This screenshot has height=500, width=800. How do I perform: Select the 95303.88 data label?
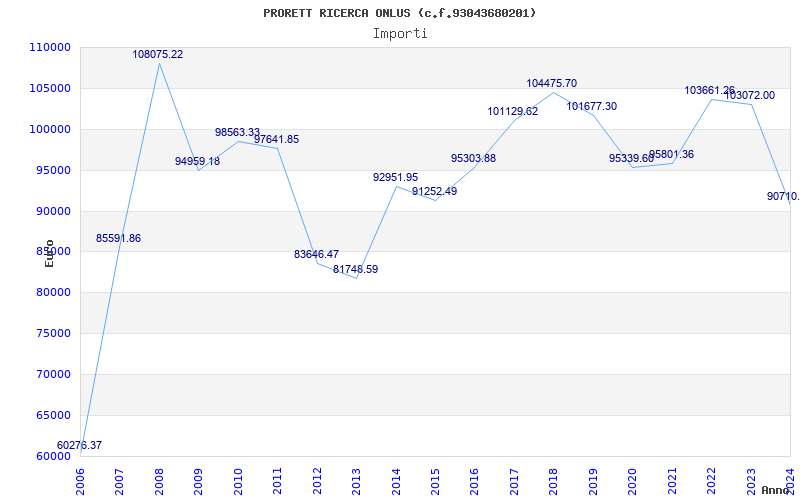473,158
